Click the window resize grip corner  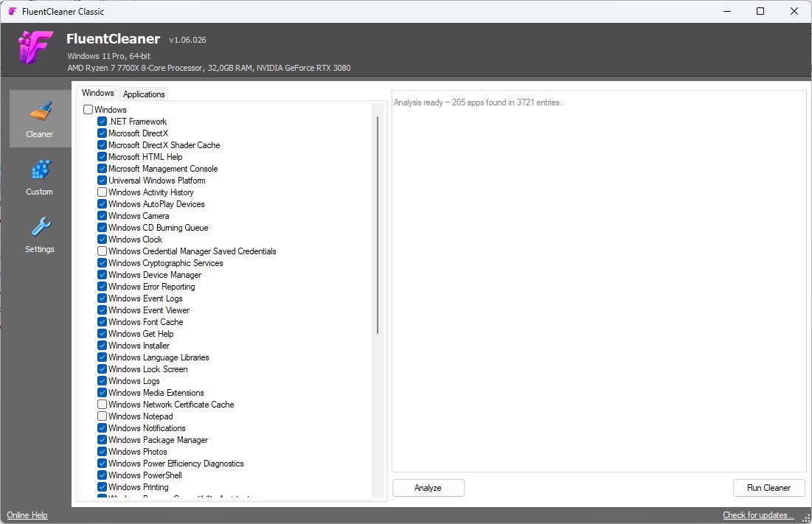806,518
